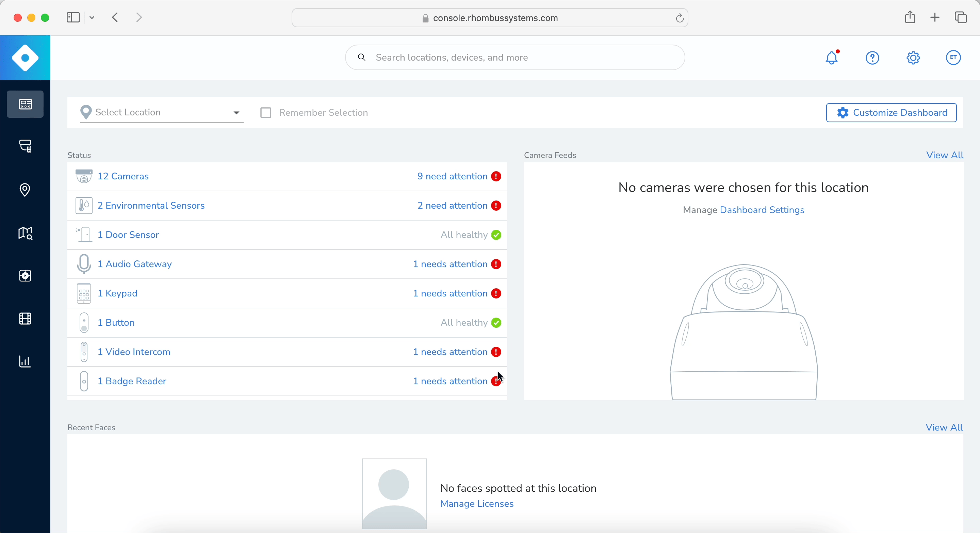
Task: Open the 2 Environmental Sensors link
Action: pyautogui.click(x=151, y=206)
